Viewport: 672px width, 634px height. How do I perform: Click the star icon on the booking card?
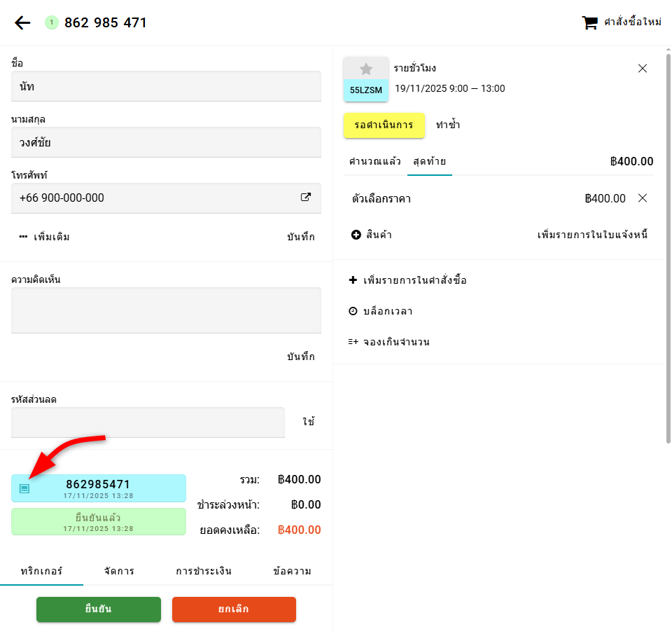pyautogui.click(x=366, y=69)
